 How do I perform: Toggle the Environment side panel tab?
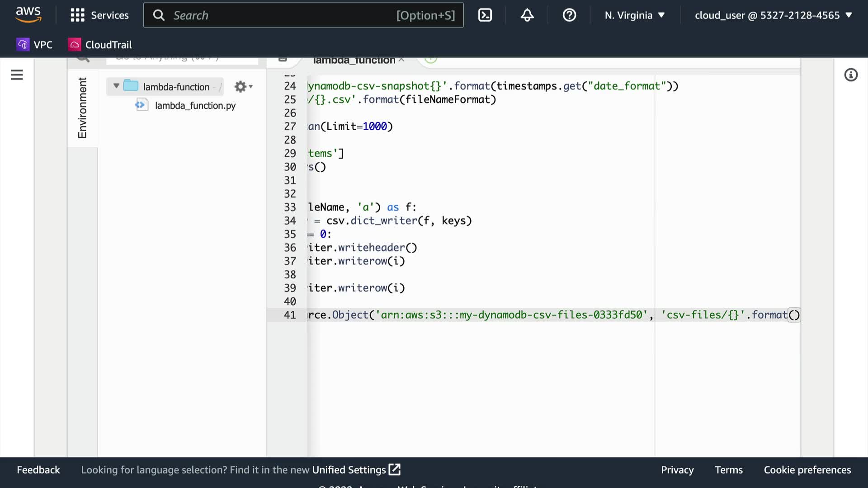click(x=82, y=108)
